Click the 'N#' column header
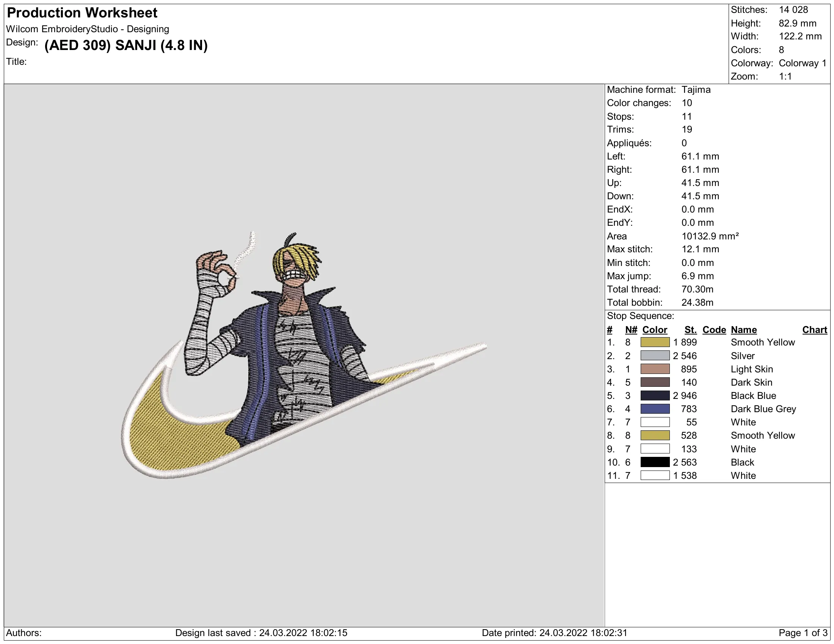The image size is (834, 644). (632, 330)
